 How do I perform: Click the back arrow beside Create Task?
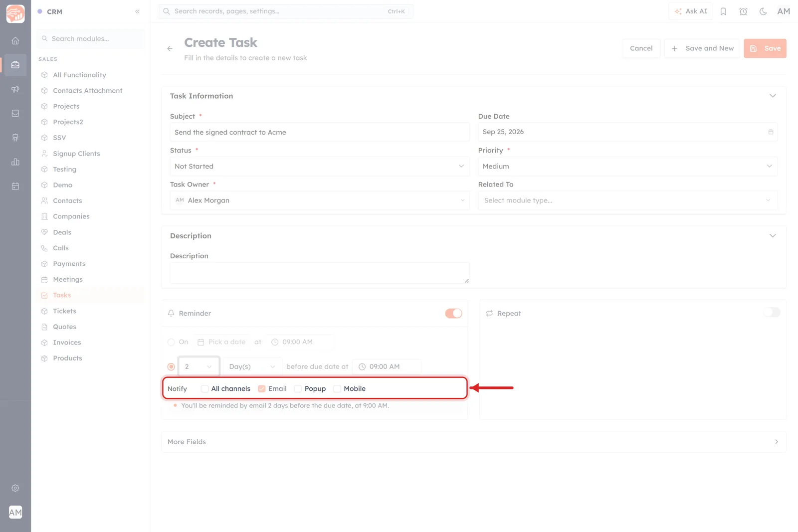(170, 48)
